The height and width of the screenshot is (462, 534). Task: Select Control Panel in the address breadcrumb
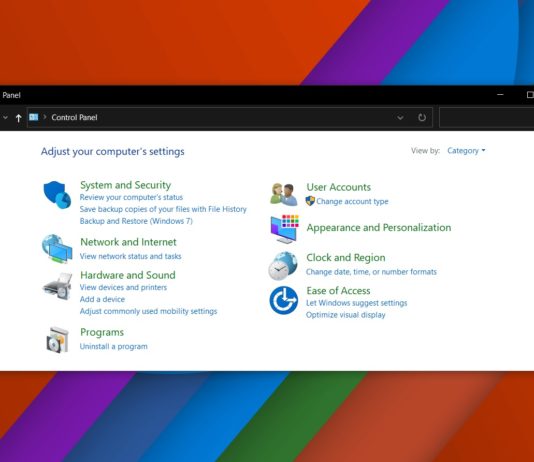pos(74,117)
